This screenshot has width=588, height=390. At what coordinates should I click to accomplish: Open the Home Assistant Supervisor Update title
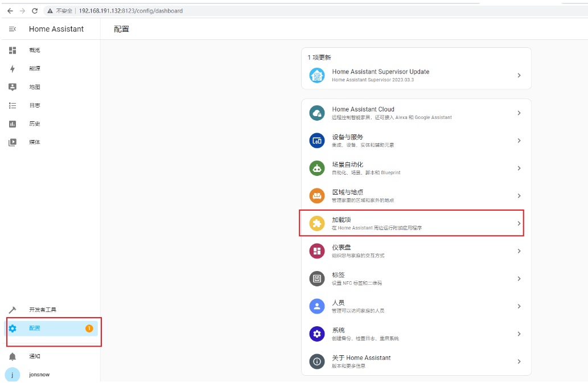pos(381,72)
